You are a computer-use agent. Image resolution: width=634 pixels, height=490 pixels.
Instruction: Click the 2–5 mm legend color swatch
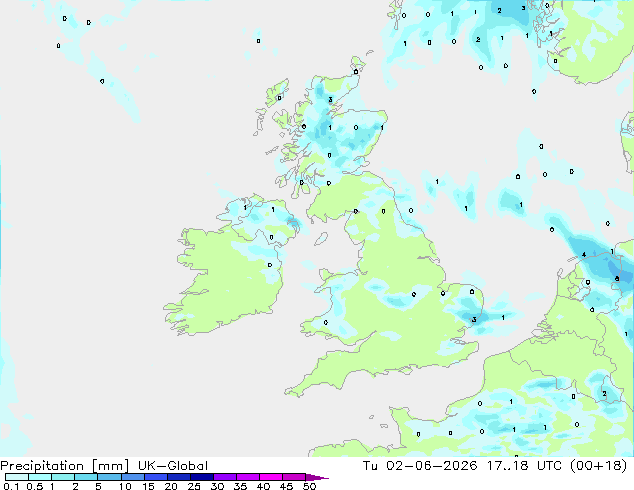coord(86,477)
